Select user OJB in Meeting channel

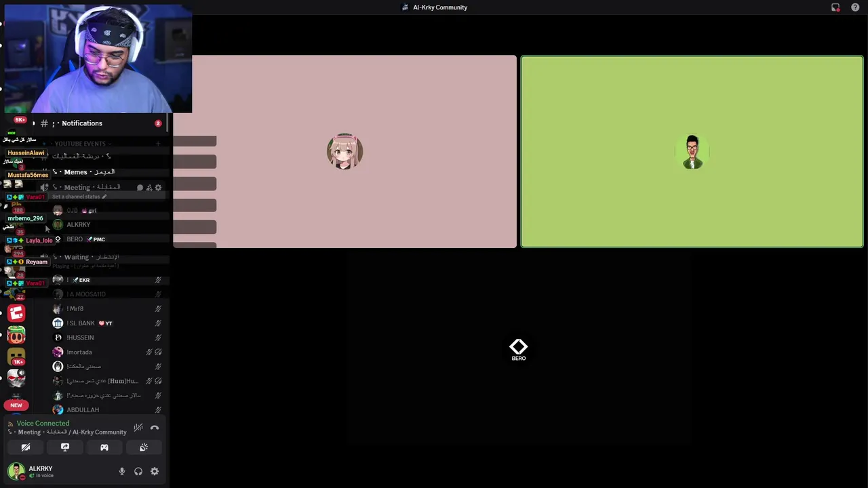coord(108,210)
